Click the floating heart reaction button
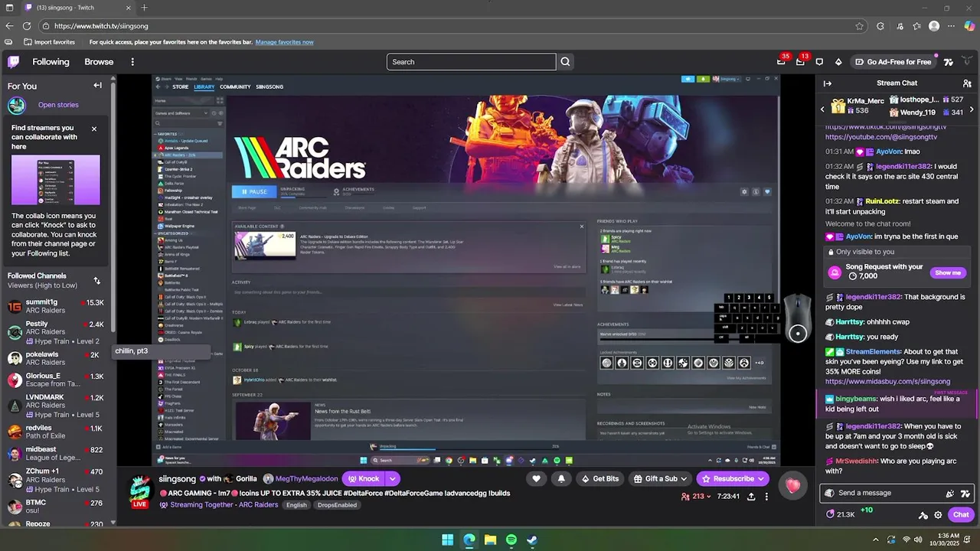This screenshot has width=980, height=551. [792, 485]
